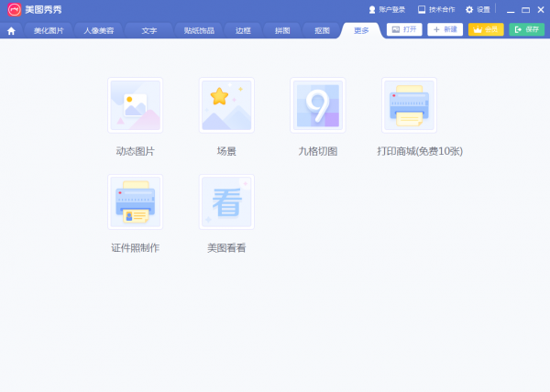Maximize the 美图秀秀 window
550x392 pixels.
tap(526, 10)
